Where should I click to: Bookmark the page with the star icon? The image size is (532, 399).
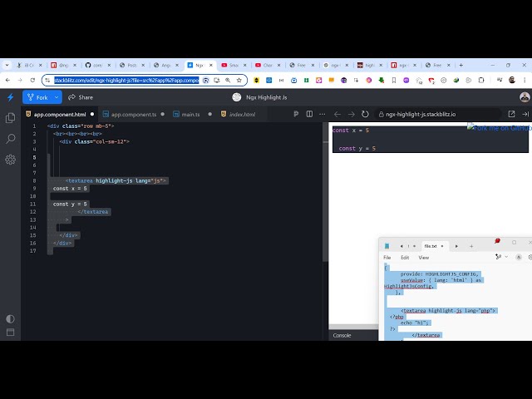click(x=239, y=81)
